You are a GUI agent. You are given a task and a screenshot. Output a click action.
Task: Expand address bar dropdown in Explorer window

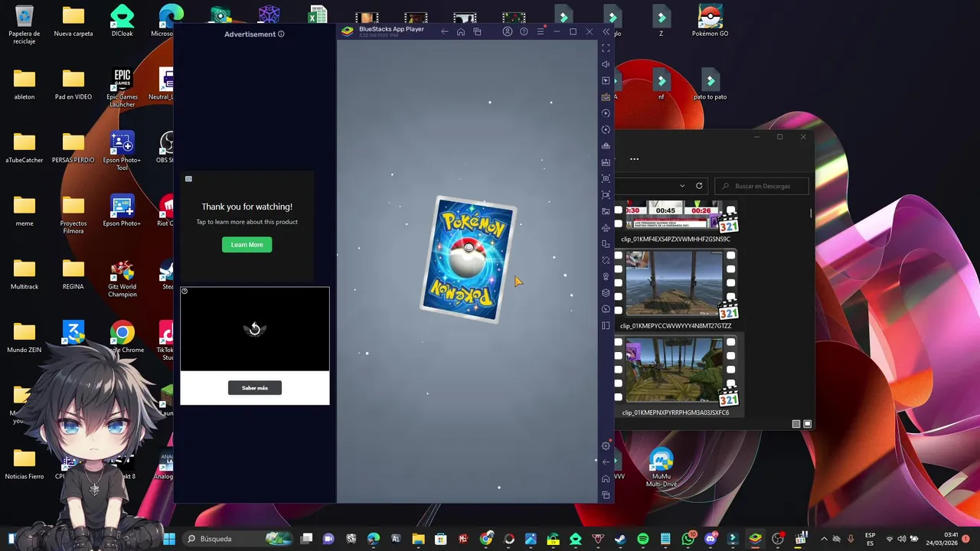[682, 186]
